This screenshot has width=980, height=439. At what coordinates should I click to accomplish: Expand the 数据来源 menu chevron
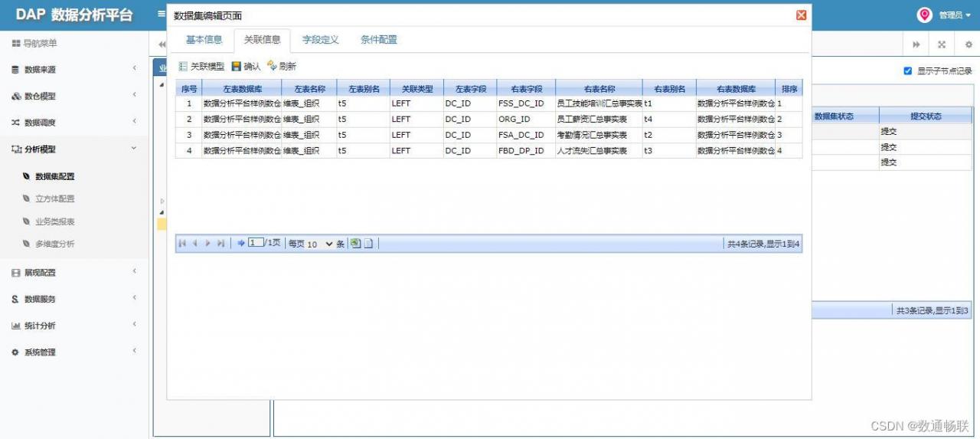[x=134, y=68]
